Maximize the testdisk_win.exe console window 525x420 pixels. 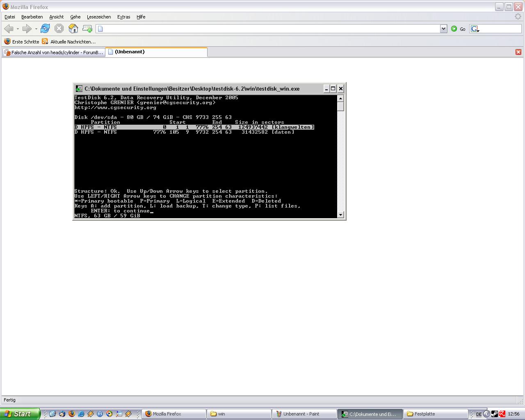[333, 89]
